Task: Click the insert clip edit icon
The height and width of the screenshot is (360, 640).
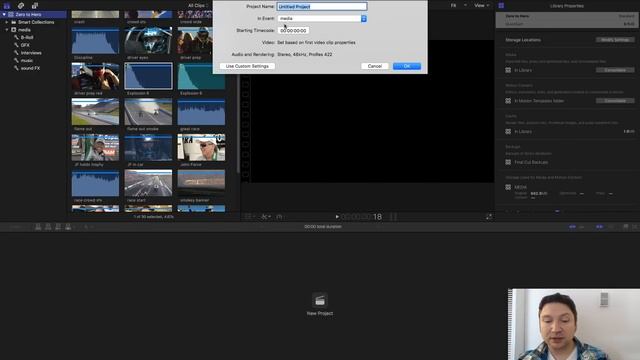Action: (x=48, y=227)
